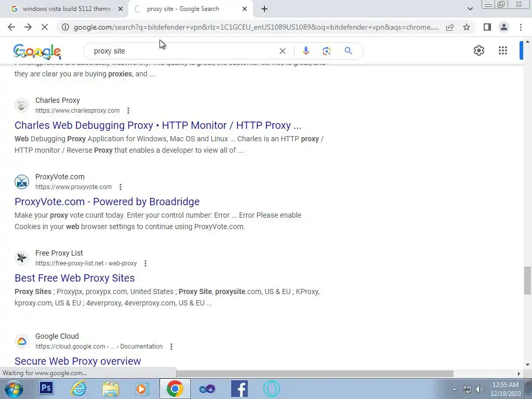The height and width of the screenshot is (399, 532).
Task: Click the blue magnifier search button
Action: point(348,51)
